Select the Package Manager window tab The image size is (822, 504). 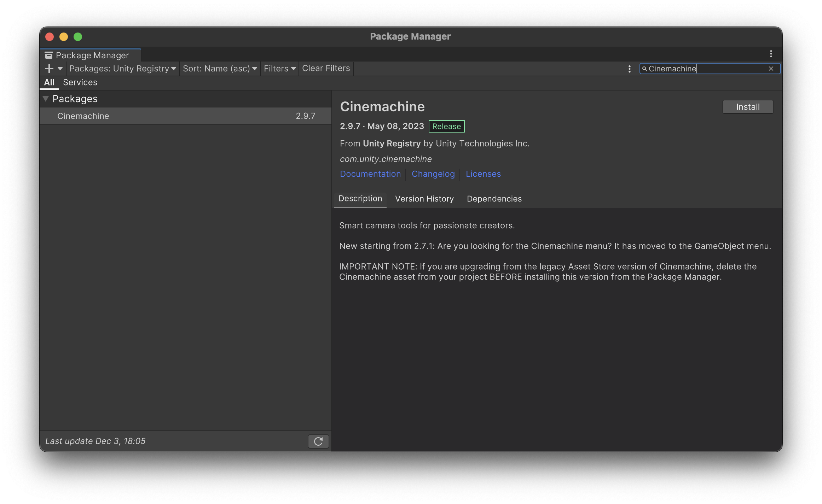point(91,55)
